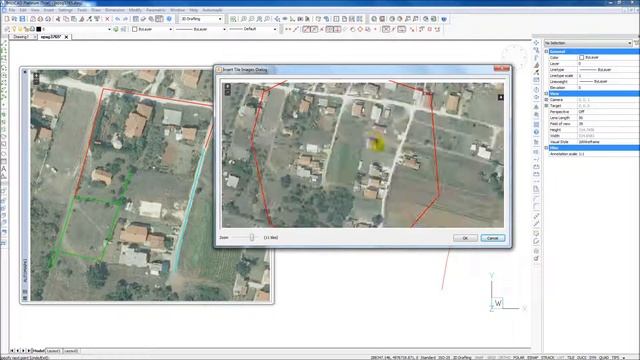640x360 pixels.
Task: Switch to the Drawing1 document tab
Action: point(21,37)
